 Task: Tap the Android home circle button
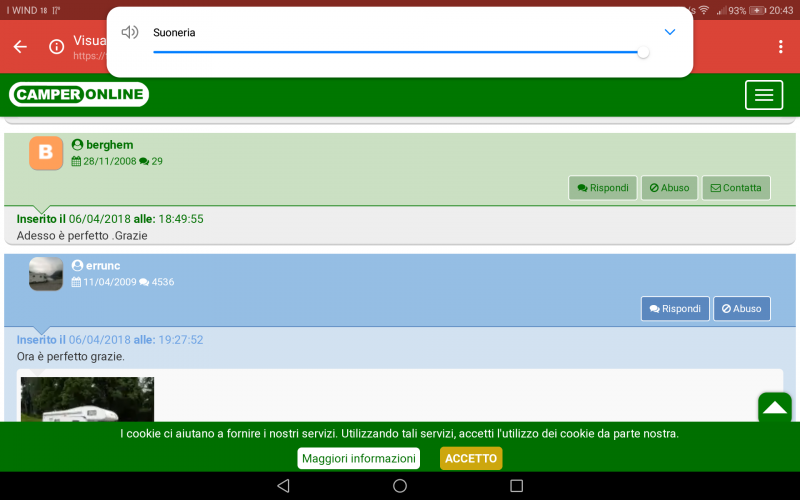click(x=400, y=486)
